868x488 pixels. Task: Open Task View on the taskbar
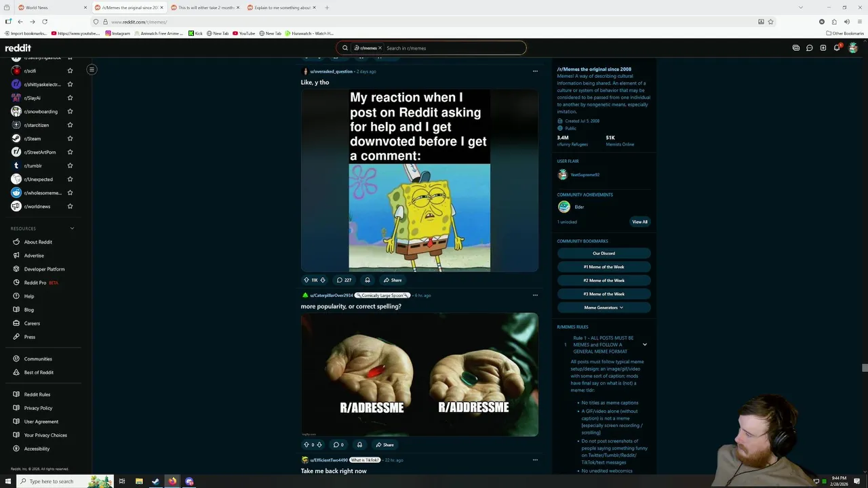click(x=122, y=481)
